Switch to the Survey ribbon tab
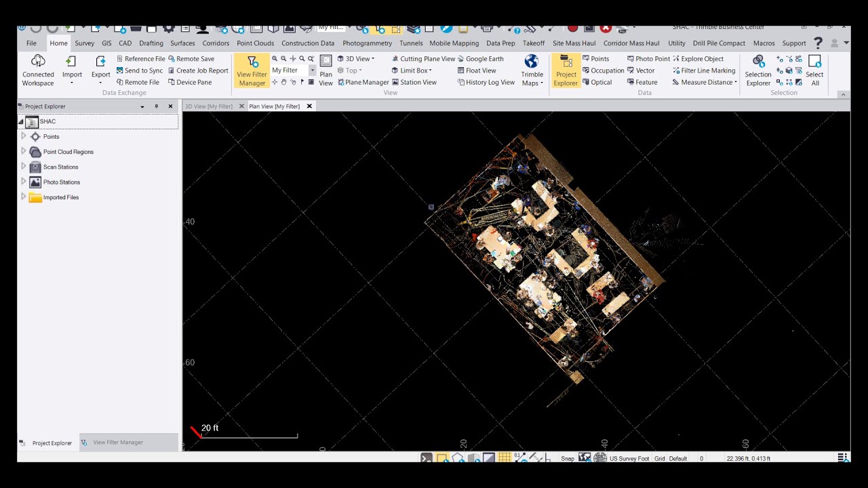This screenshot has height=488, width=868. (85, 43)
